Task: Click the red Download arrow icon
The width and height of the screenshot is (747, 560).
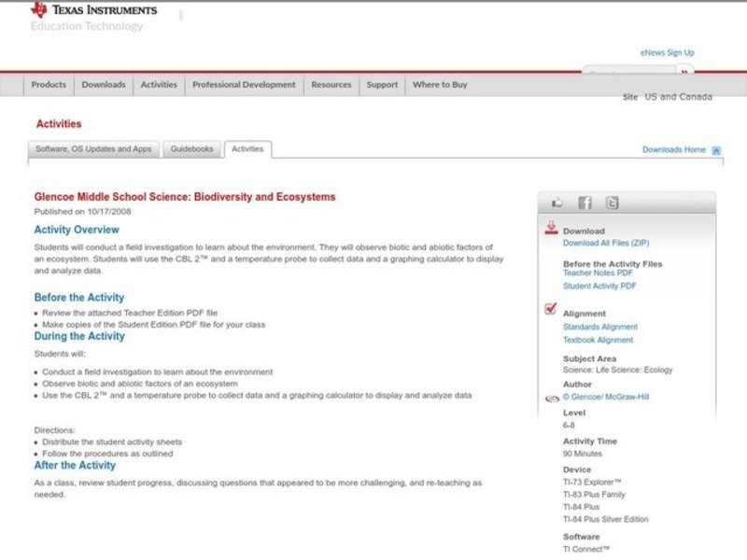Action: (551, 225)
